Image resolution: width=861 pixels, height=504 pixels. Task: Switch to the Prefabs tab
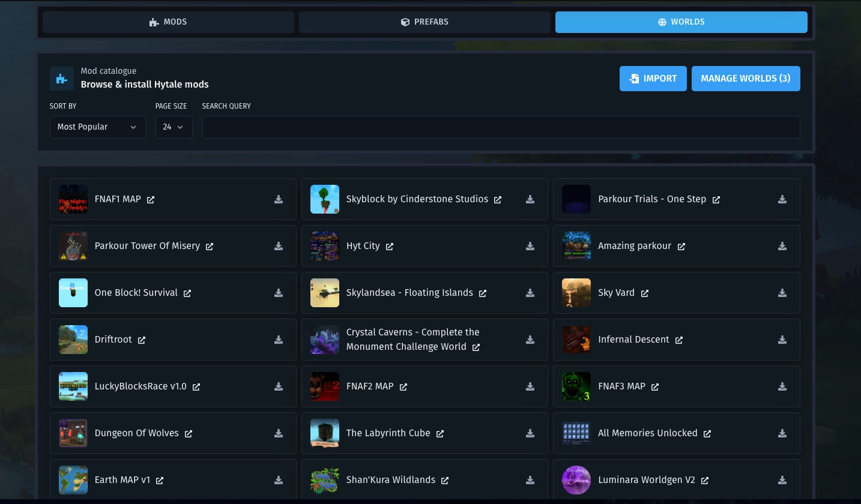pos(424,22)
